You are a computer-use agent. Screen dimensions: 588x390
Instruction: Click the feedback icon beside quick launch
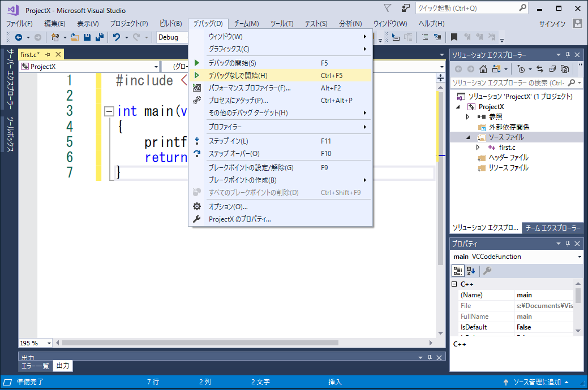tap(405, 8)
